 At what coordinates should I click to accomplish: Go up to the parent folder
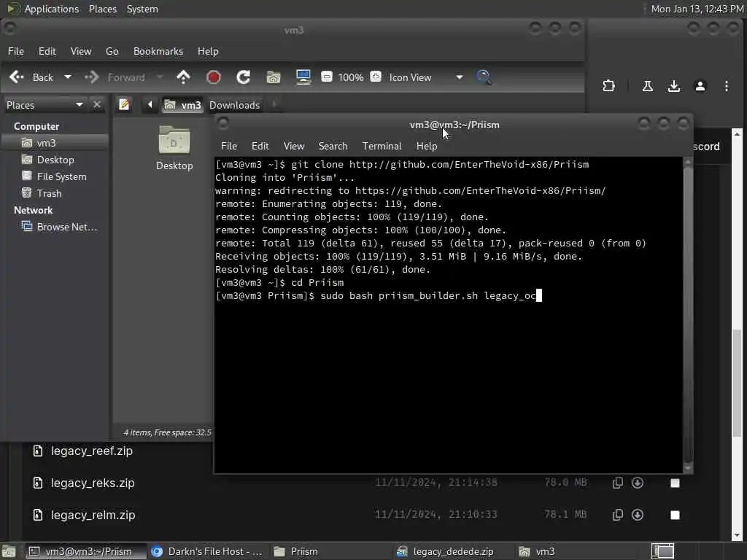pyautogui.click(x=183, y=77)
